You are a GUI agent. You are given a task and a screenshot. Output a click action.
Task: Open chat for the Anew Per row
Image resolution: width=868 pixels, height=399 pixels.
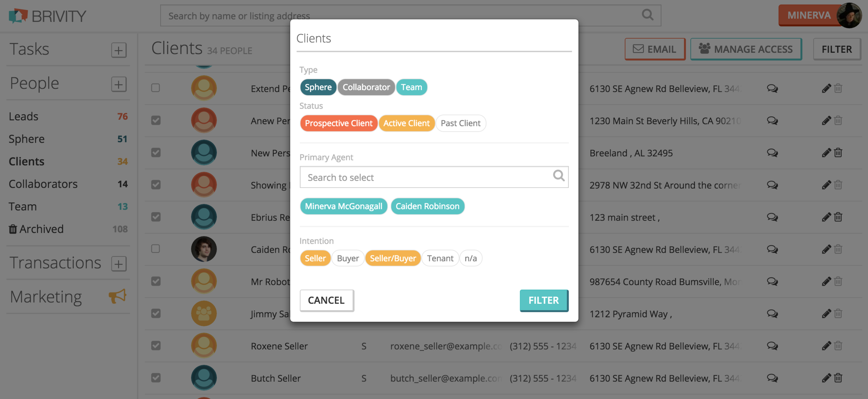(x=772, y=121)
